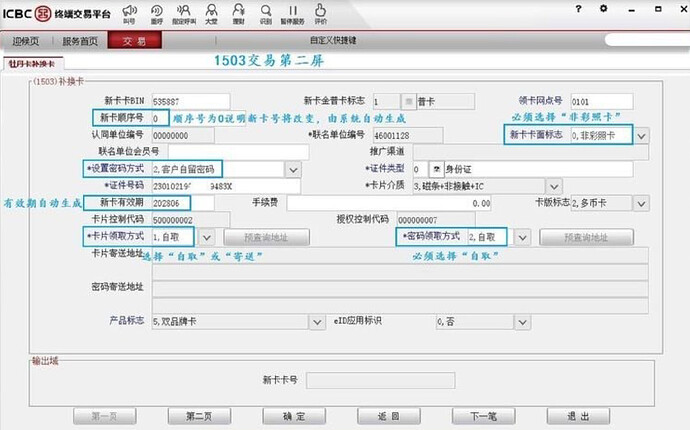Screen dimensions: 690x430
Task: Click the 推广渠道 field
Action: (x=530, y=152)
